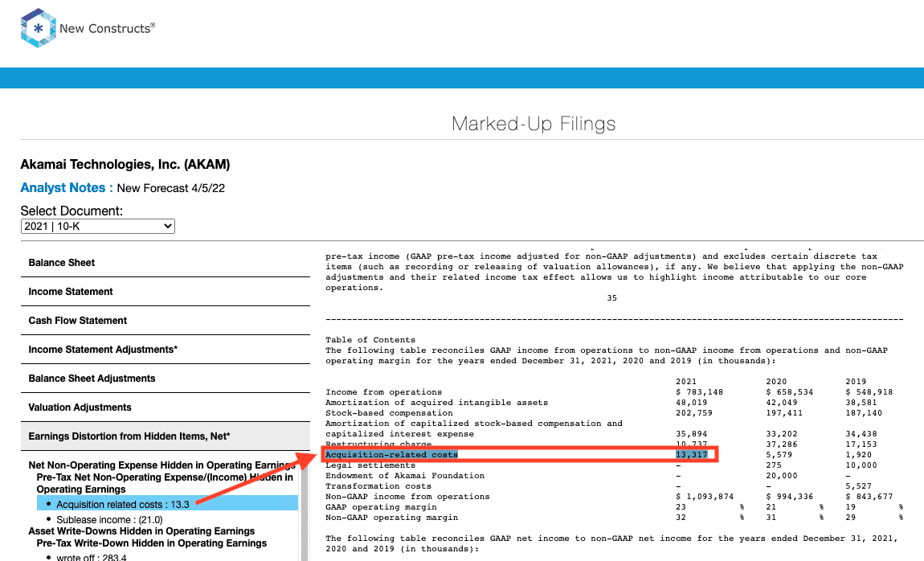The image size is (924, 561).
Task: Click the '$ 843,677' Non-GAAP income value
Action: (869, 497)
